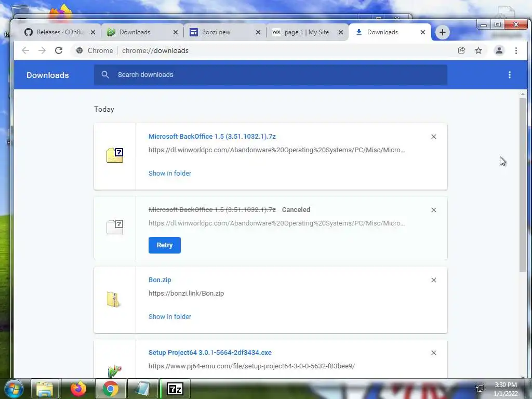This screenshot has height=399, width=532.
Task: Go back to previous page
Action: point(25,50)
